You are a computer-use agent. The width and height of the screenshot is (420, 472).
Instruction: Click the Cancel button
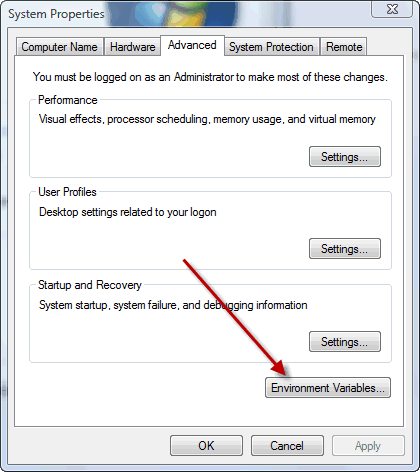[x=287, y=445]
